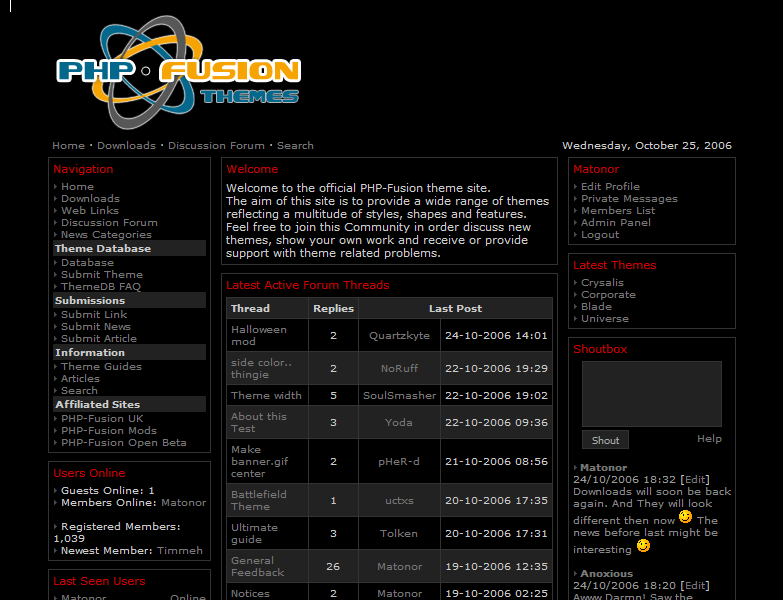
Task: Open 'About this Test' forum thread
Action: click(259, 422)
